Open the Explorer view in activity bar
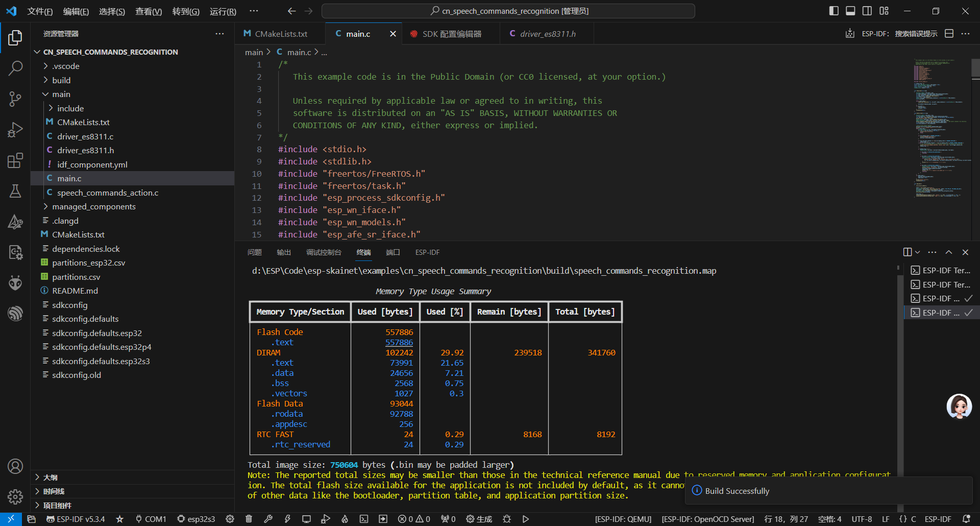 15,37
